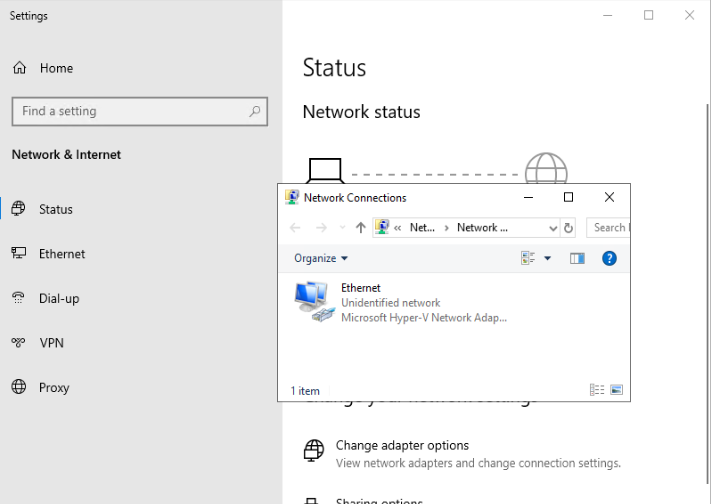Click the preview pane icon
This screenshot has height=504, width=711.
click(x=577, y=258)
